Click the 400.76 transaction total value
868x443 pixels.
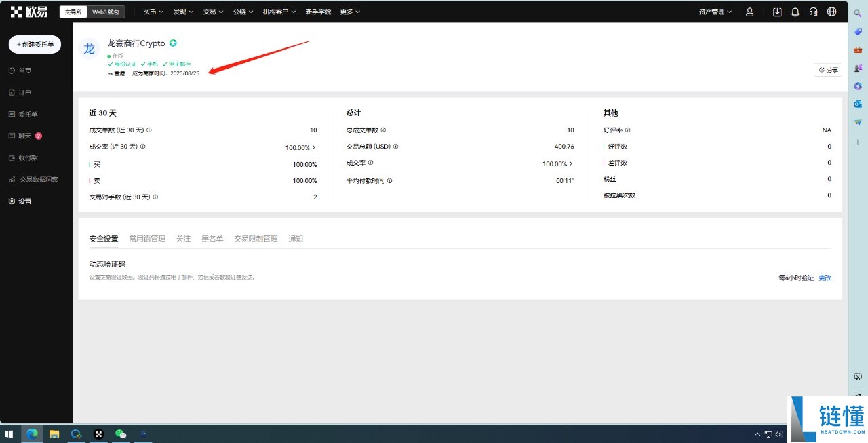click(564, 147)
